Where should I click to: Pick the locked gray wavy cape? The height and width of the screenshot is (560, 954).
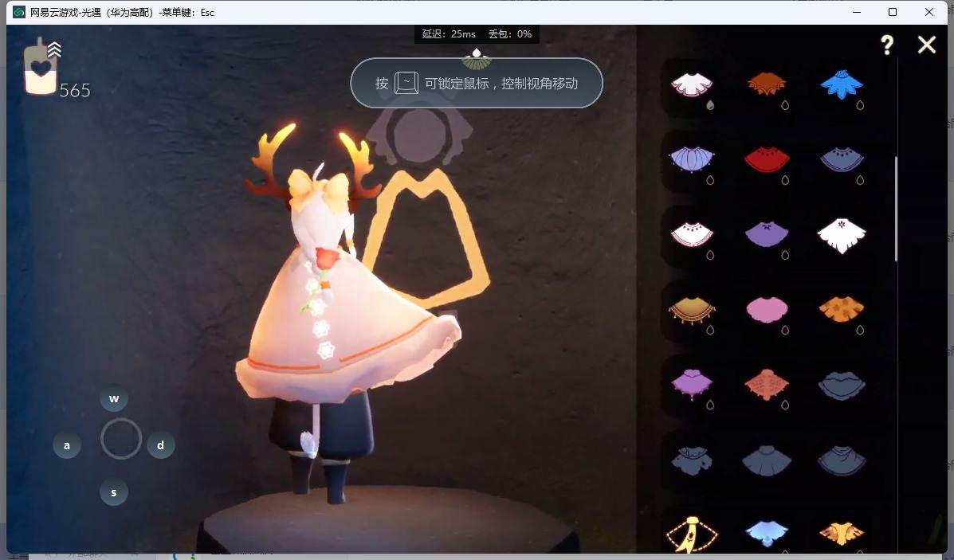click(842, 386)
